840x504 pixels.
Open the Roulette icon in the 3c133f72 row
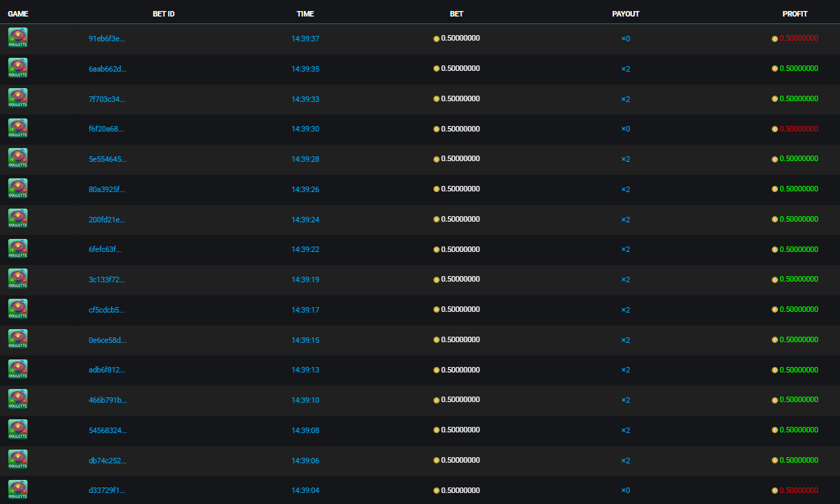click(x=18, y=279)
